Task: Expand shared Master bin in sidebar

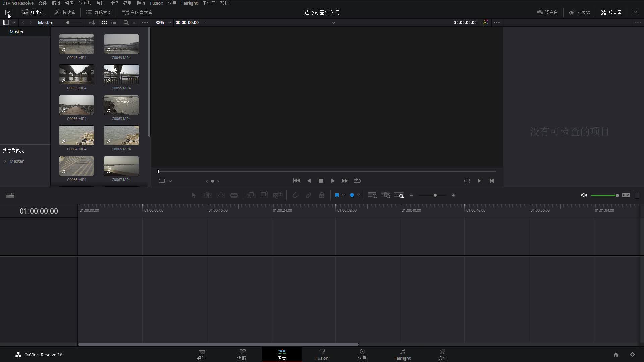Action: pos(5,161)
